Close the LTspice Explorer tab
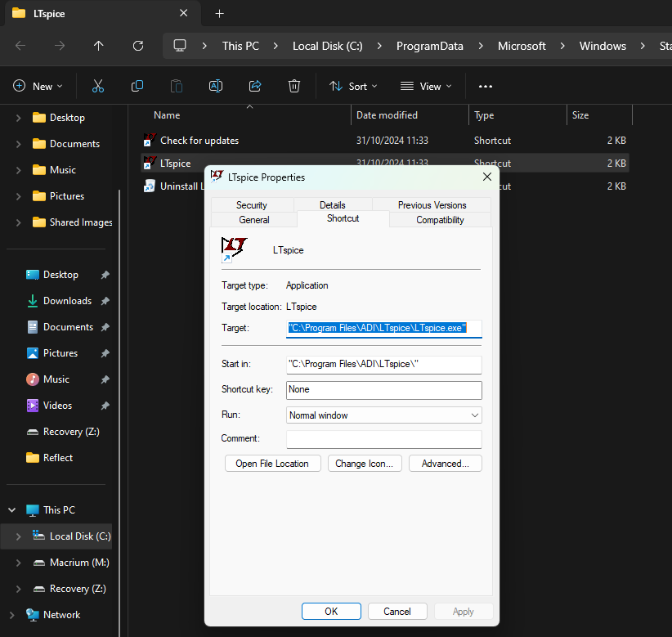Image resolution: width=672 pixels, height=637 pixels. pyautogui.click(x=183, y=13)
